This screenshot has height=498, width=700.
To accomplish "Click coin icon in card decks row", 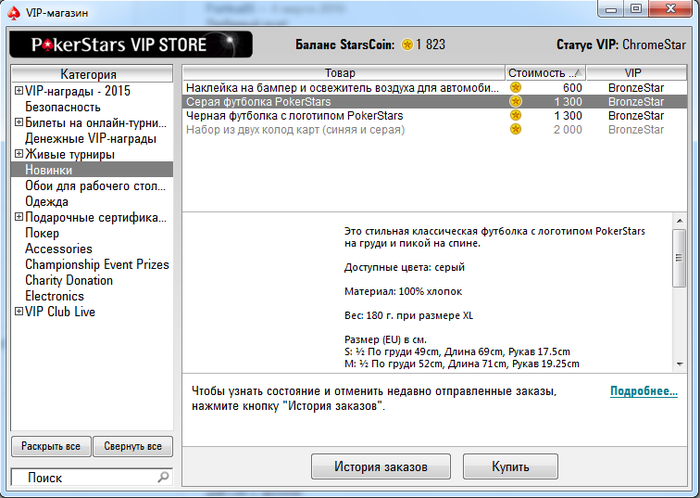I will (x=516, y=129).
